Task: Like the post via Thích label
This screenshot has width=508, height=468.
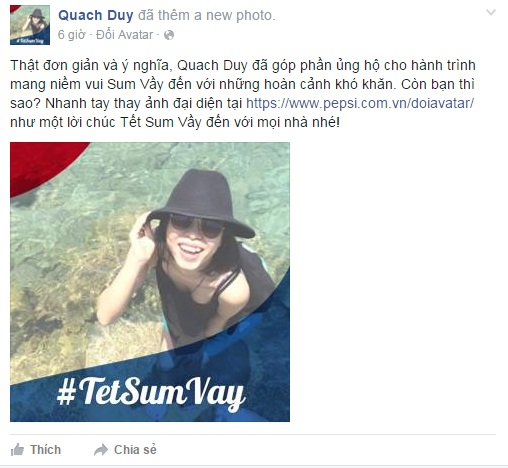Action: [46, 450]
